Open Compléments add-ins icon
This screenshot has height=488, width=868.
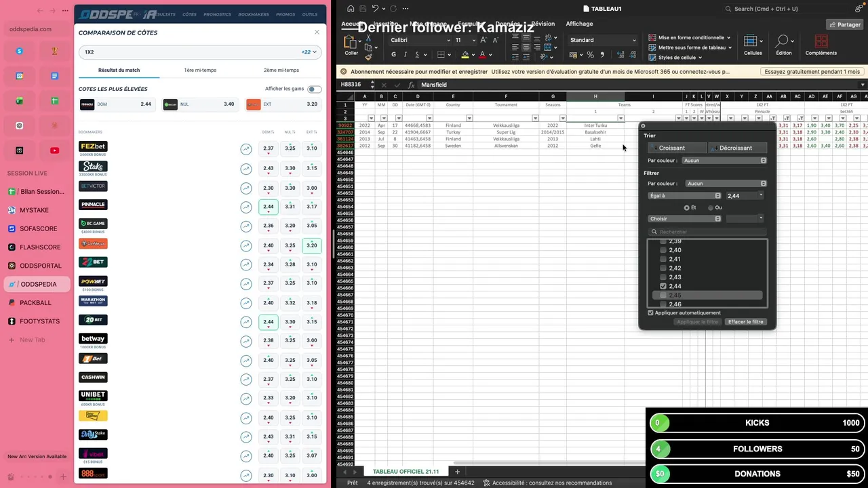[x=821, y=41]
